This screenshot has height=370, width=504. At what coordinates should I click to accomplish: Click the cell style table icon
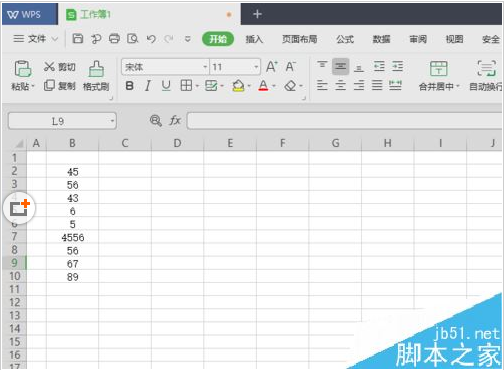point(211,86)
